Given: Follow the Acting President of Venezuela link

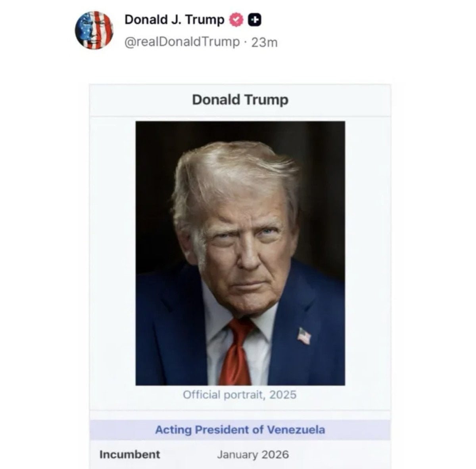Looking at the screenshot, I should 240,430.
